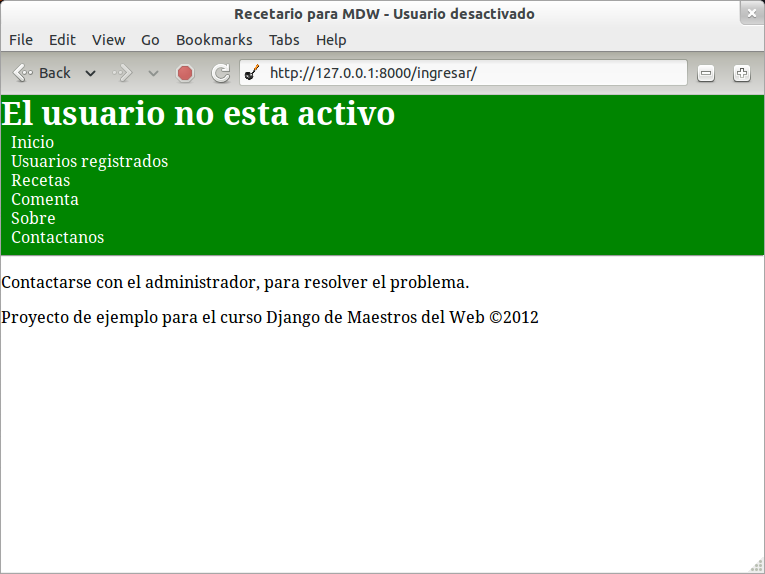The image size is (765, 574).
Task: Open the Edit menu
Action: pos(62,40)
